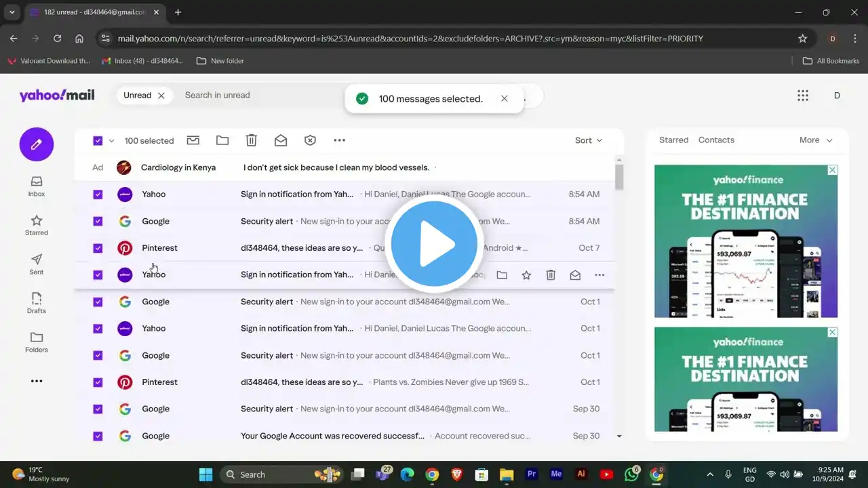Click the scrollbar down arrow in list
The width and height of the screenshot is (868, 488).
(619, 436)
